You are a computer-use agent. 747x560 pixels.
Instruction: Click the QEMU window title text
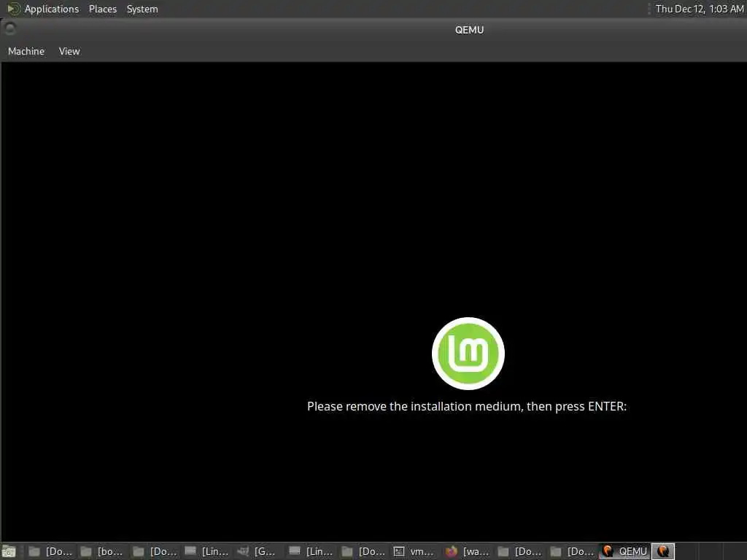click(469, 29)
